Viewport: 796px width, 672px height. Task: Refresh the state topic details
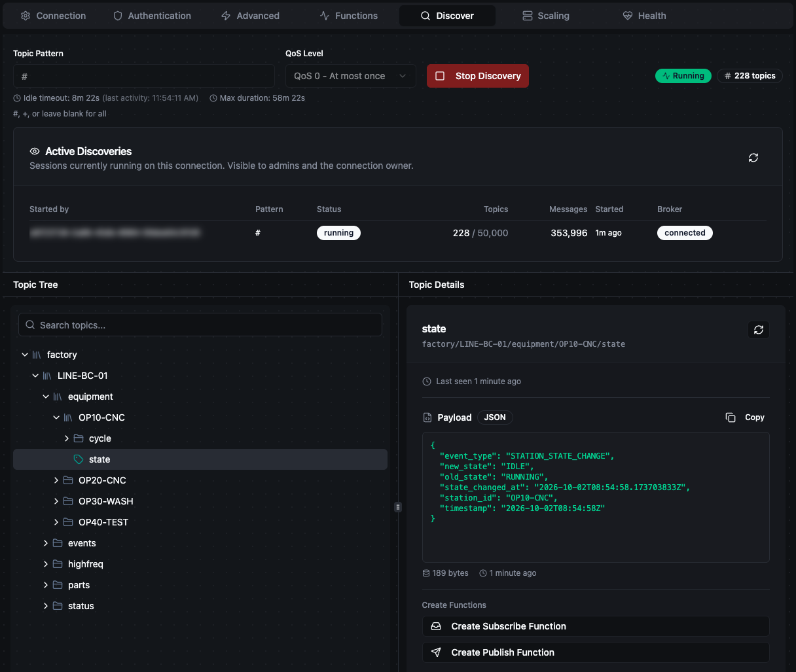(x=759, y=330)
